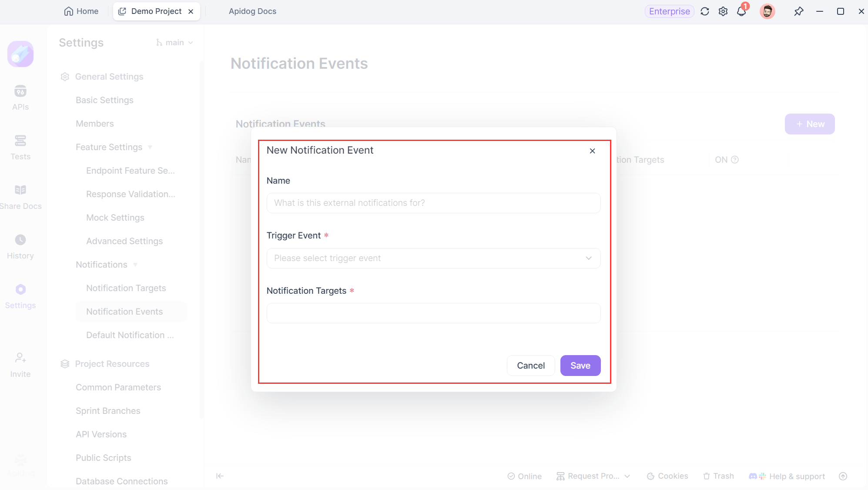The height and width of the screenshot is (490, 868).
Task: Close the New Notification Event dialog
Action: pyautogui.click(x=592, y=151)
